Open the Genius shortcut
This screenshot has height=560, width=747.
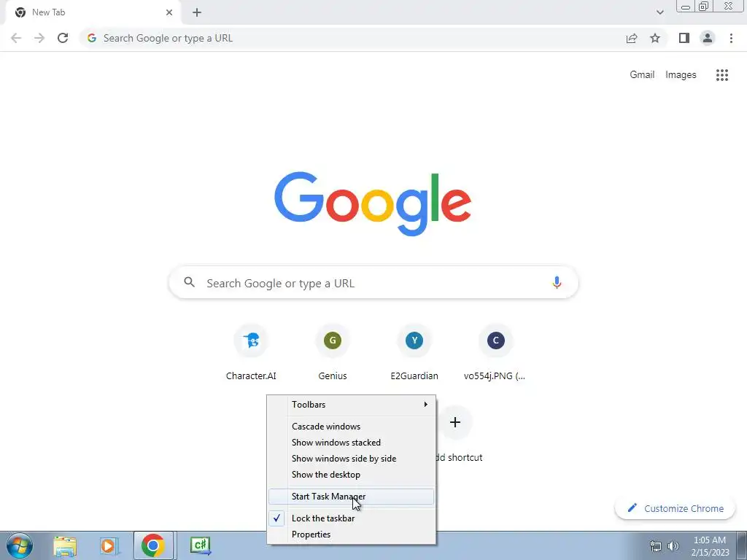[x=333, y=352]
